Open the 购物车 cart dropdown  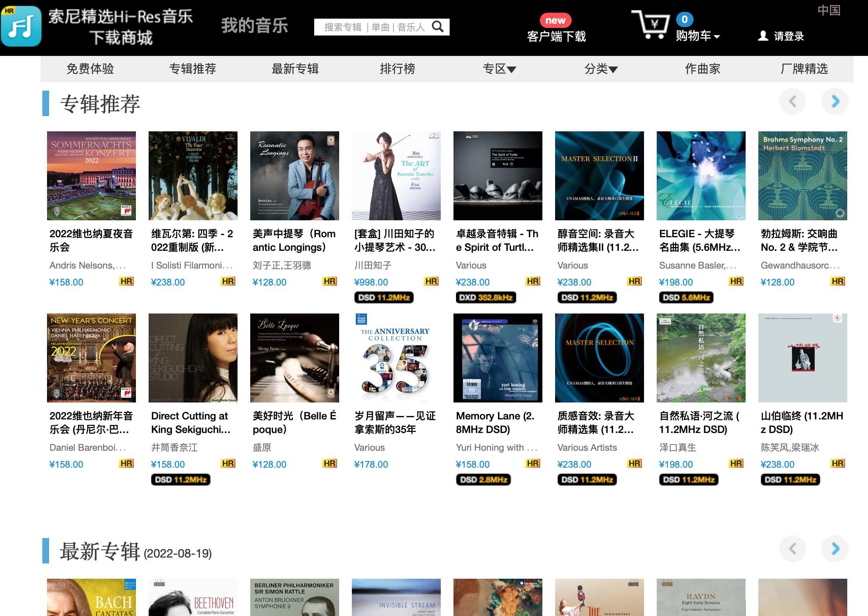[697, 36]
